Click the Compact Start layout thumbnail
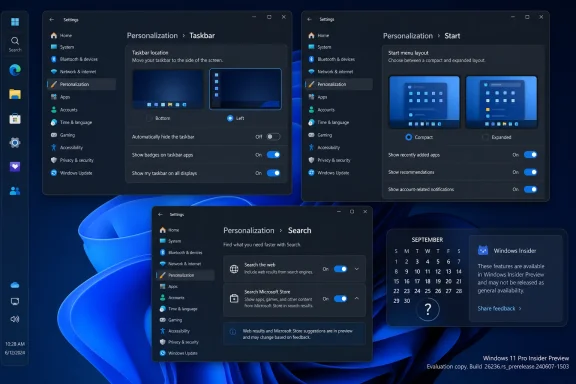The width and height of the screenshot is (576, 384). [x=424, y=102]
